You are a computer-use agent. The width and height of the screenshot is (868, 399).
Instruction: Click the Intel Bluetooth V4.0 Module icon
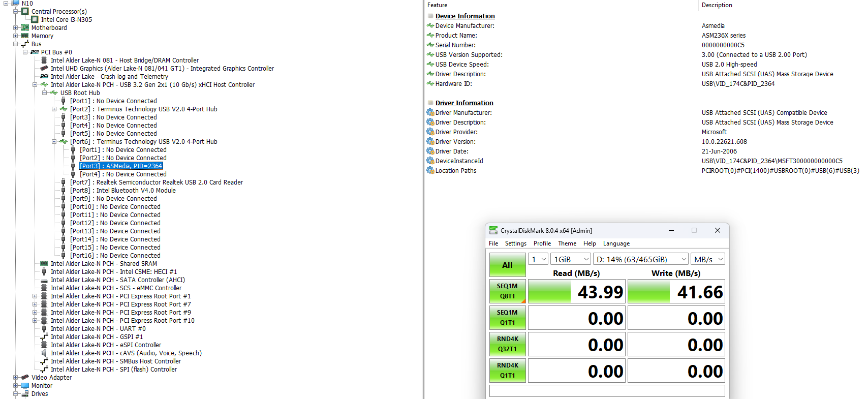pos(64,190)
